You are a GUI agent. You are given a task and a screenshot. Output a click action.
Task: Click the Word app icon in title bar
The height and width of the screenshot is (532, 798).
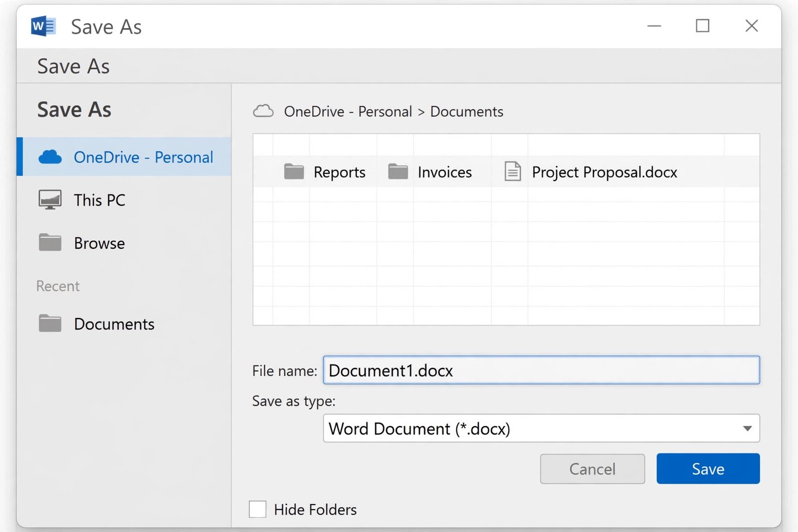tap(43, 26)
